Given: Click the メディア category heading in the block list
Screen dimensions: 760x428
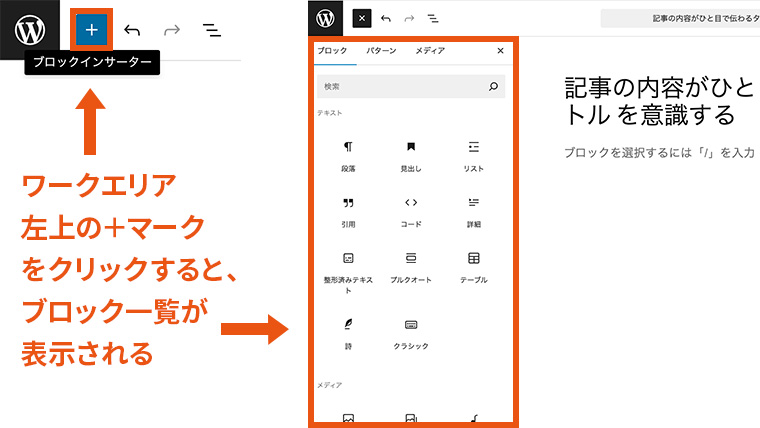Looking at the screenshot, I should click(x=330, y=385).
